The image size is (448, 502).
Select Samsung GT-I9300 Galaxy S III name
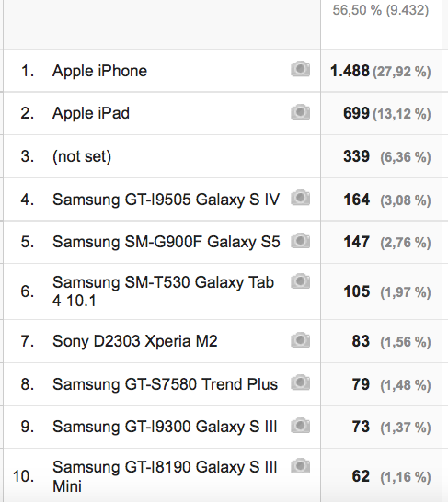pos(165,427)
